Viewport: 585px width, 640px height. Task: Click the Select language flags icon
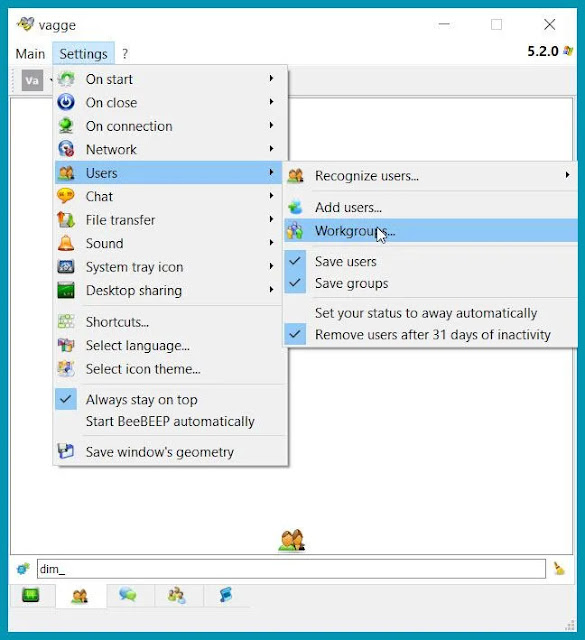click(x=66, y=345)
